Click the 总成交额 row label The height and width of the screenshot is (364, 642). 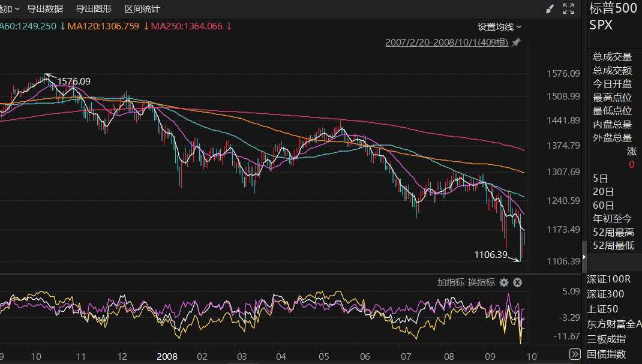612,70
